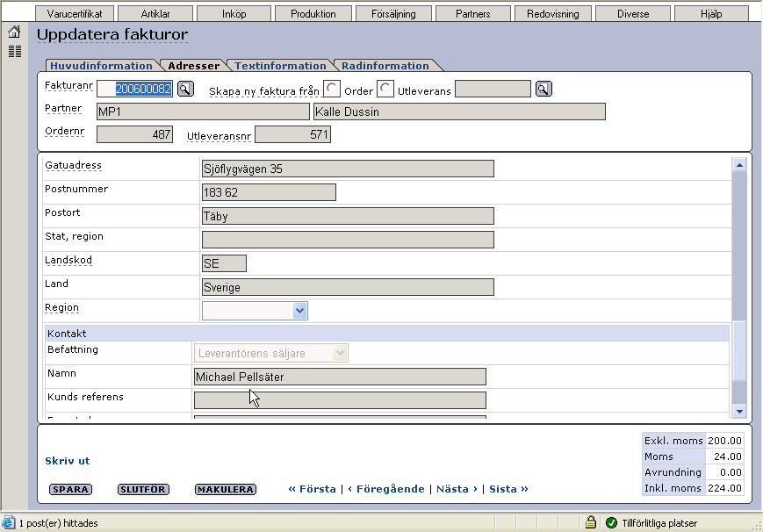Click the padlock icon in status bar

pyautogui.click(x=591, y=522)
